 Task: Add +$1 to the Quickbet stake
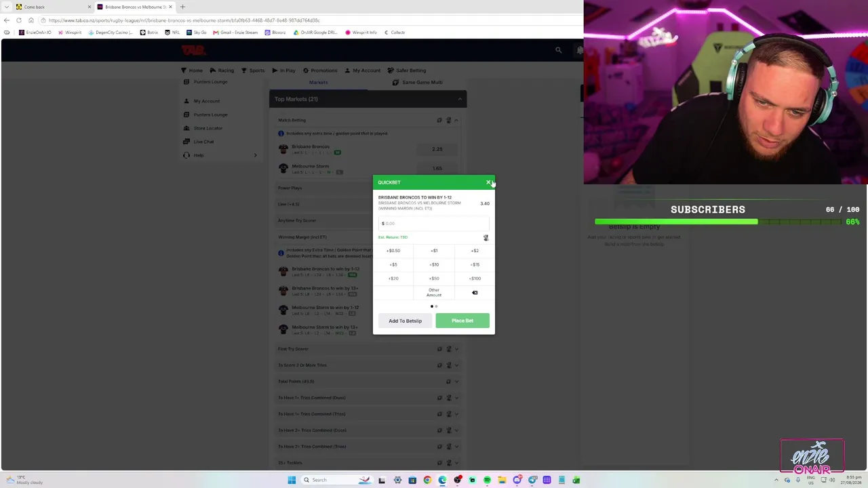(434, 251)
